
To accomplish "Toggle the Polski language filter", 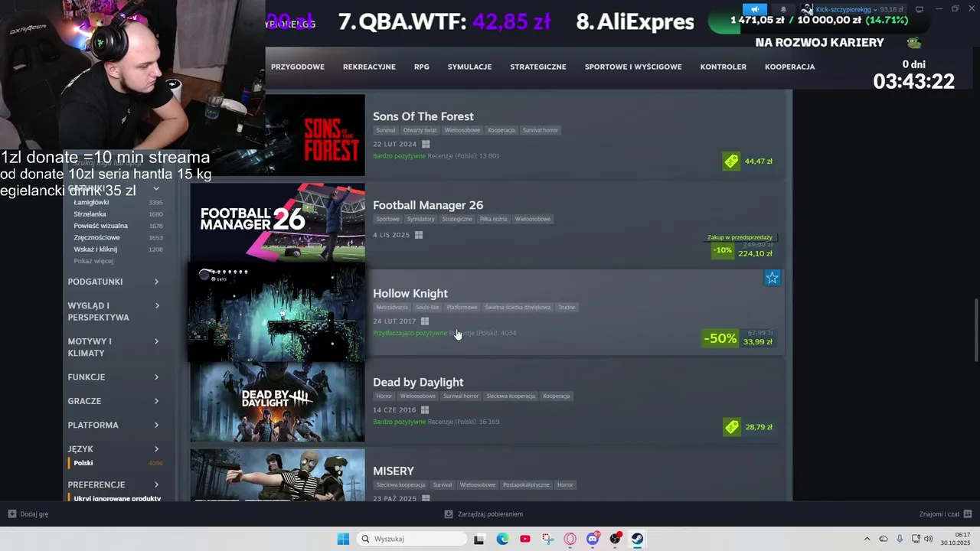I will (116, 463).
